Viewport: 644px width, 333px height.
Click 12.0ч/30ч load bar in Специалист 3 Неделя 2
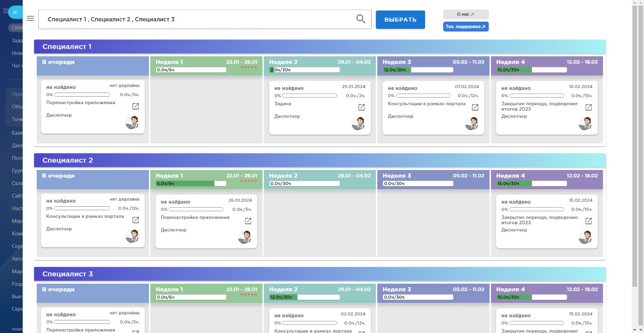point(304,297)
